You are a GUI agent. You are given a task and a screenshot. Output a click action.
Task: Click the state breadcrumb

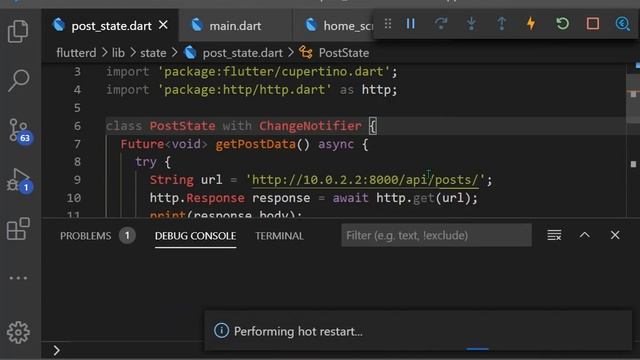[x=153, y=53]
